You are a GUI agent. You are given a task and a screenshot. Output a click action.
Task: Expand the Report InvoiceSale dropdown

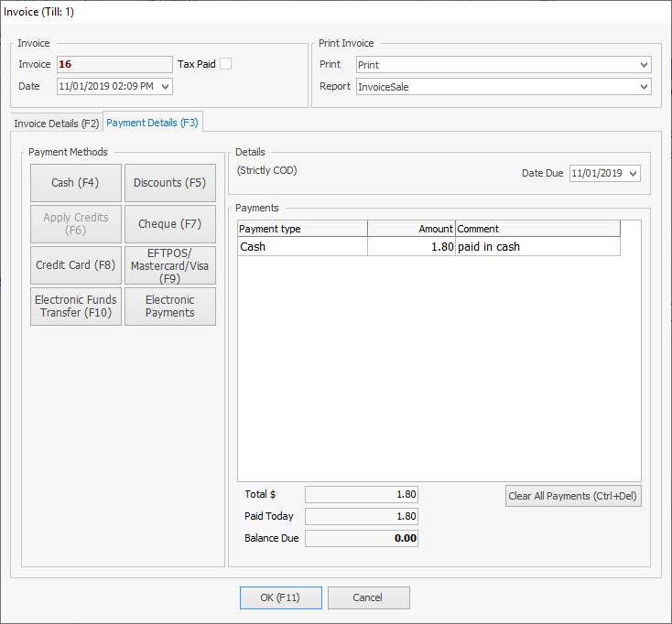coord(645,87)
